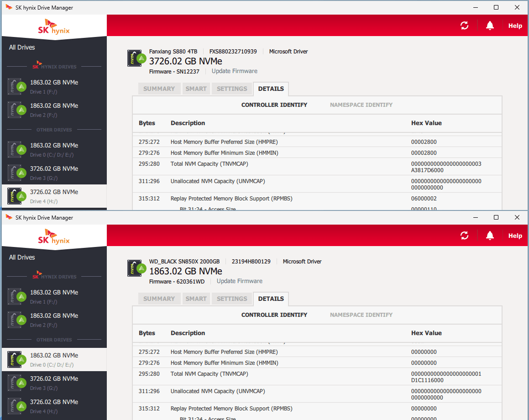Click SK hynix logo in top window

click(54, 27)
